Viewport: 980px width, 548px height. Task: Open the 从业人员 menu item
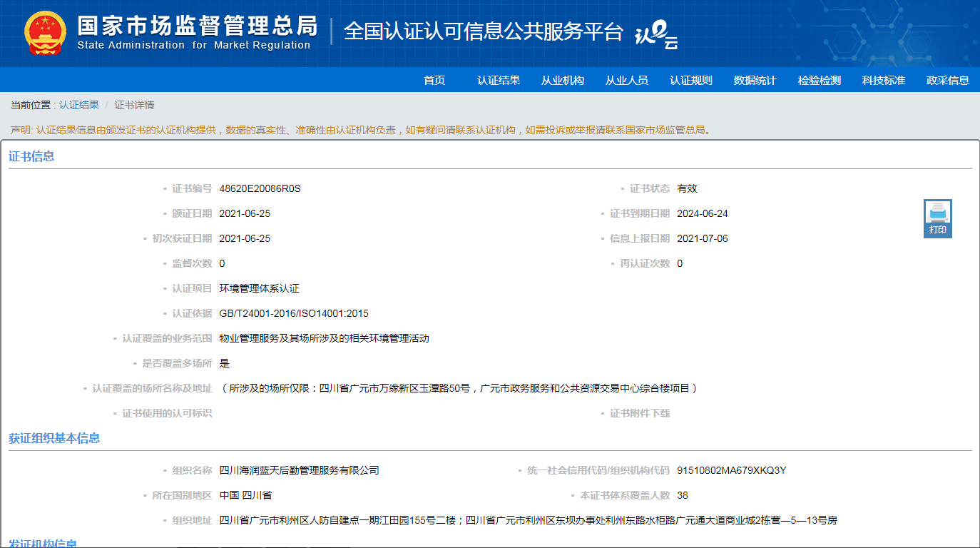[627, 81]
